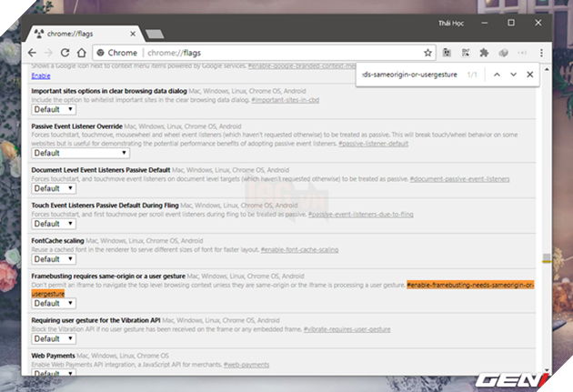573x392 pixels.
Task: Close the find-in-page bar
Action: point(530,75)
